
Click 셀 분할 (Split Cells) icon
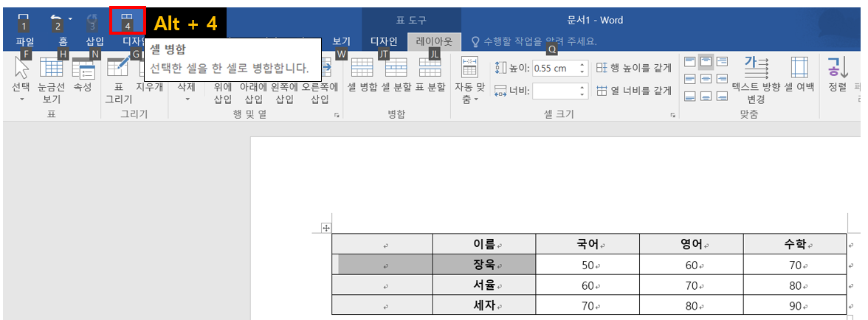pos(396,74)
